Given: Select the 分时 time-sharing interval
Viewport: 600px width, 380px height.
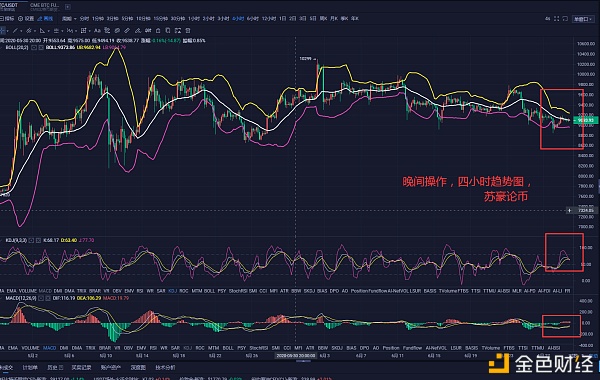Looking at the screenshot, I should coord(84,18).
